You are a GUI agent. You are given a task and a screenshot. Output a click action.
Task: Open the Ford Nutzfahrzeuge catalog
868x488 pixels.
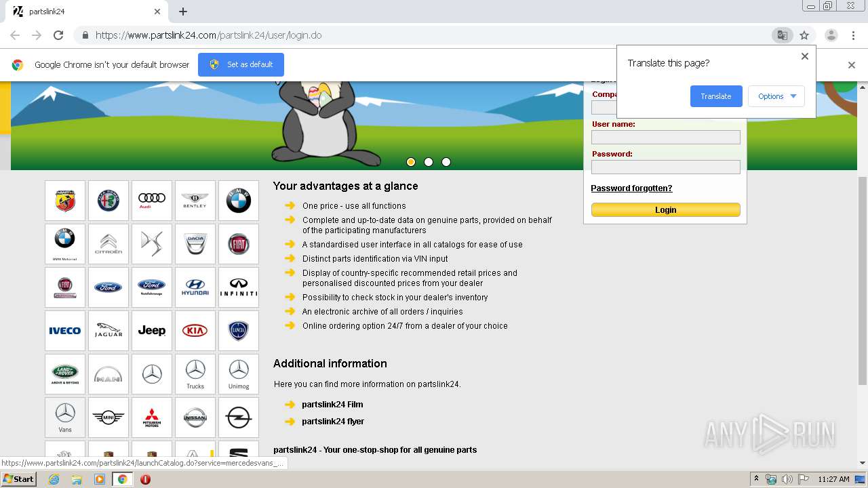coord(152,287)
